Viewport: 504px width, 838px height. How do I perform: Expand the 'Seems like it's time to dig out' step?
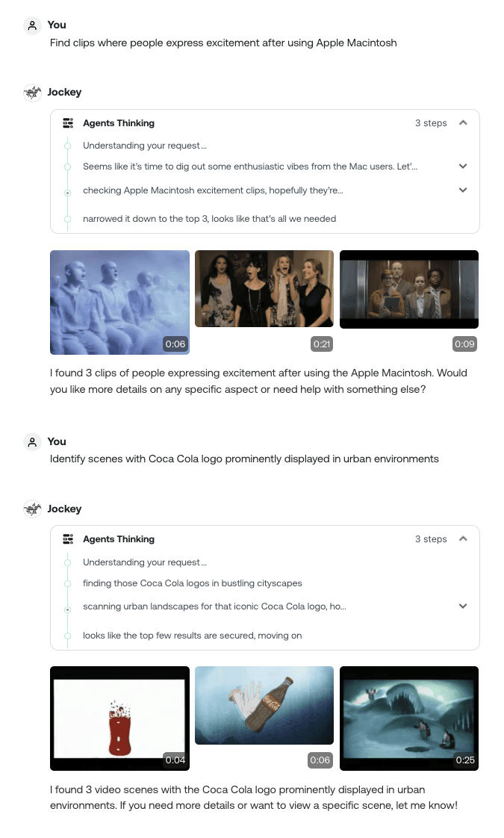click(x=463, y=167)
